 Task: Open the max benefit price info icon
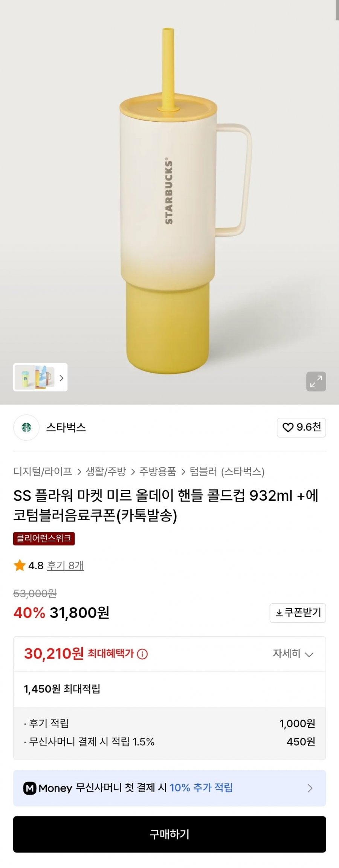[142, 654]
